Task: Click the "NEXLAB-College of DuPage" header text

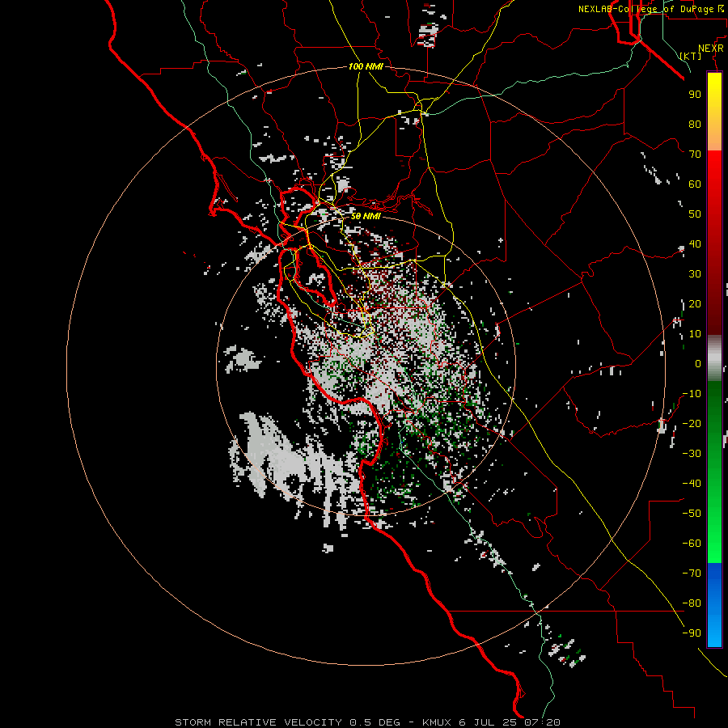Action: pos(645,9)
